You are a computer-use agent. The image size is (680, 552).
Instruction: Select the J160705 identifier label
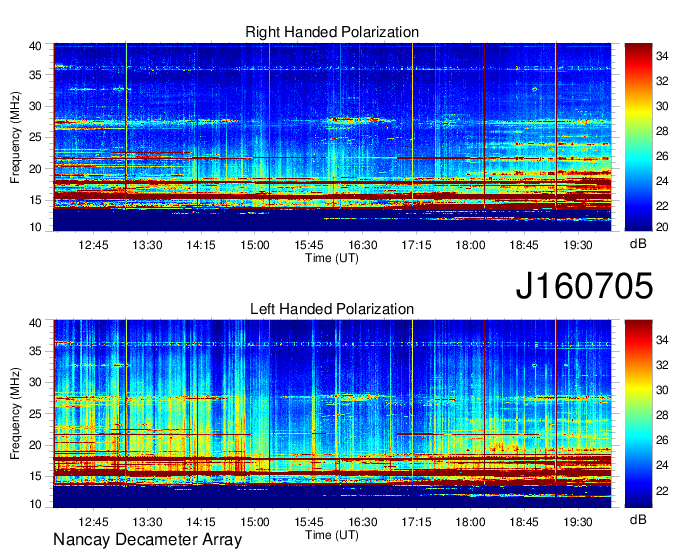[584, 285]
